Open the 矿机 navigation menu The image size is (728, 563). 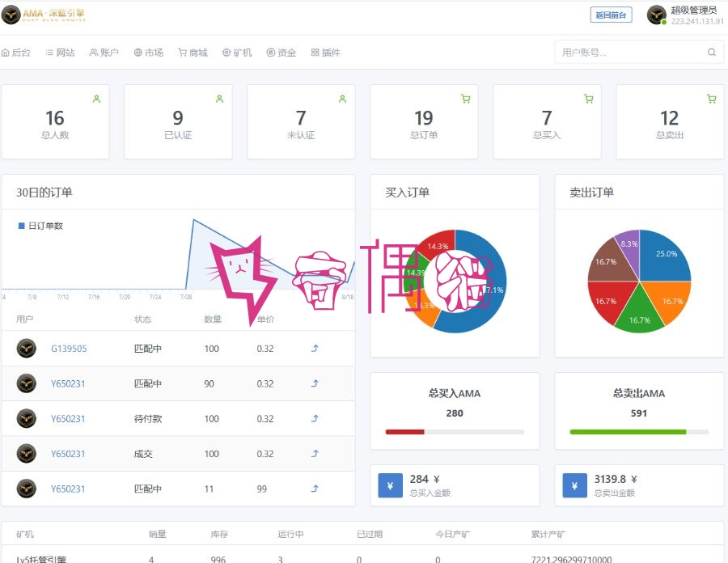[x=237, y=53]
